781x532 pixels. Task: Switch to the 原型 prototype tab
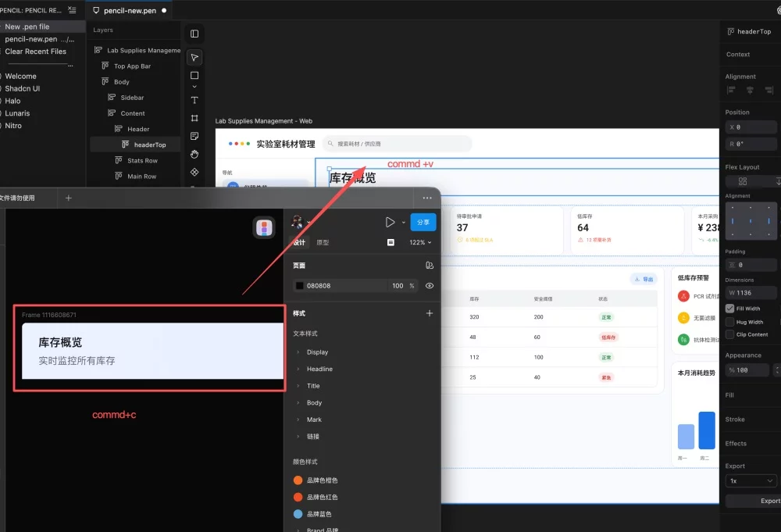[x=323, y=243]
